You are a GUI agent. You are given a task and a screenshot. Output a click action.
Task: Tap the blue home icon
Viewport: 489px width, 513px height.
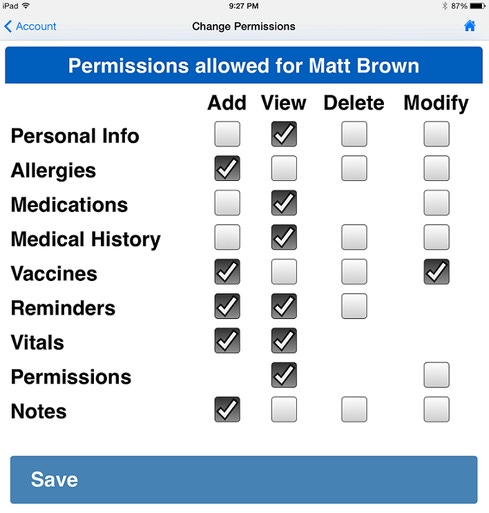click(x=469, y=26)
